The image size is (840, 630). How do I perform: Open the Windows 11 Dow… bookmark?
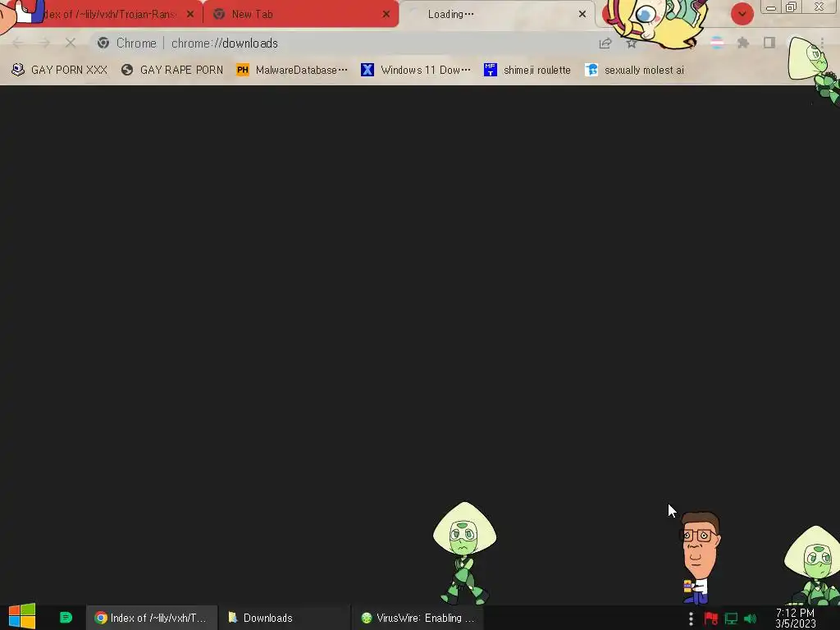(x=416, y=70)
